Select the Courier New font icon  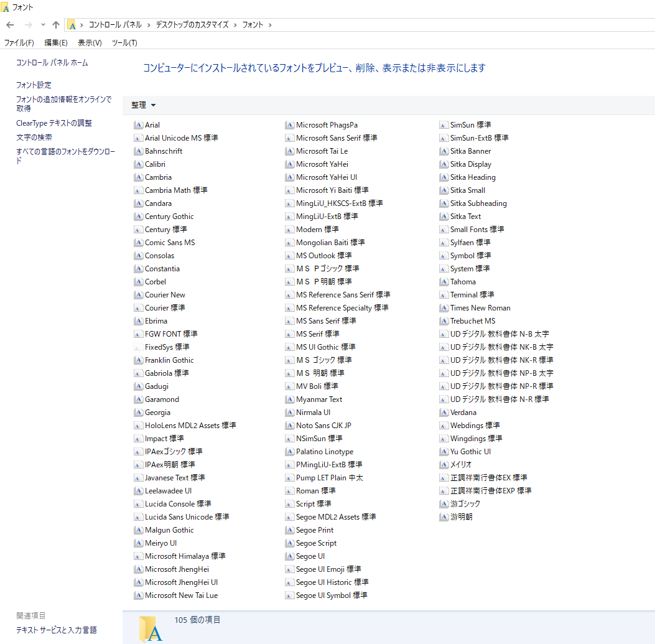pos(138,295)
